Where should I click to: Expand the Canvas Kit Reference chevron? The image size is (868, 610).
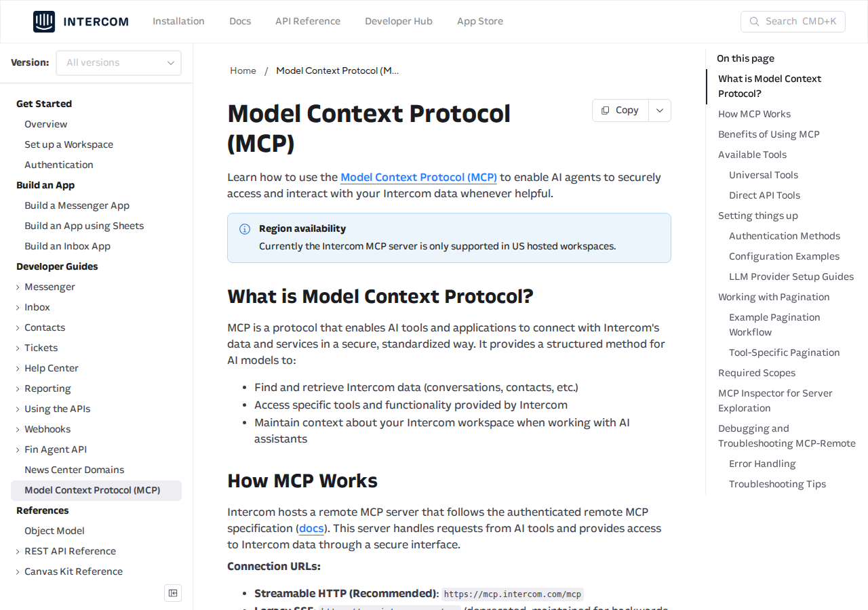[18, 572]
